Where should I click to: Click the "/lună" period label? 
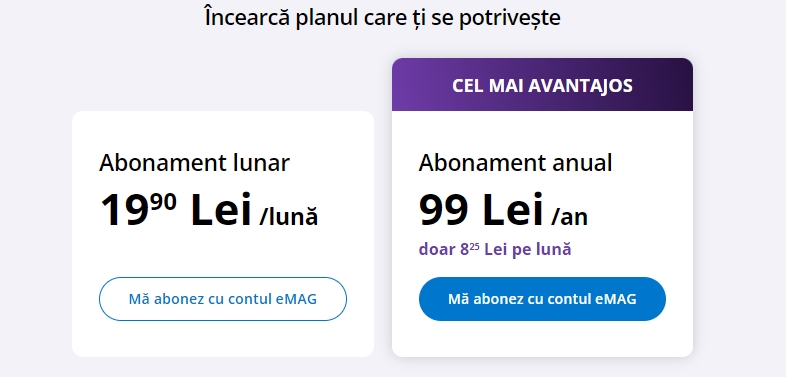[x=289, y=217]
